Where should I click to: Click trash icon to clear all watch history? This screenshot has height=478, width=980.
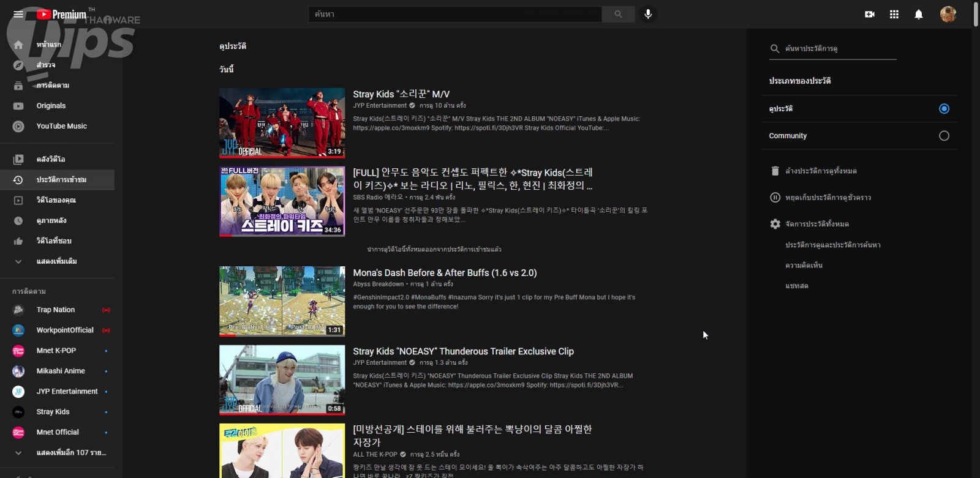tap(775, 171)
